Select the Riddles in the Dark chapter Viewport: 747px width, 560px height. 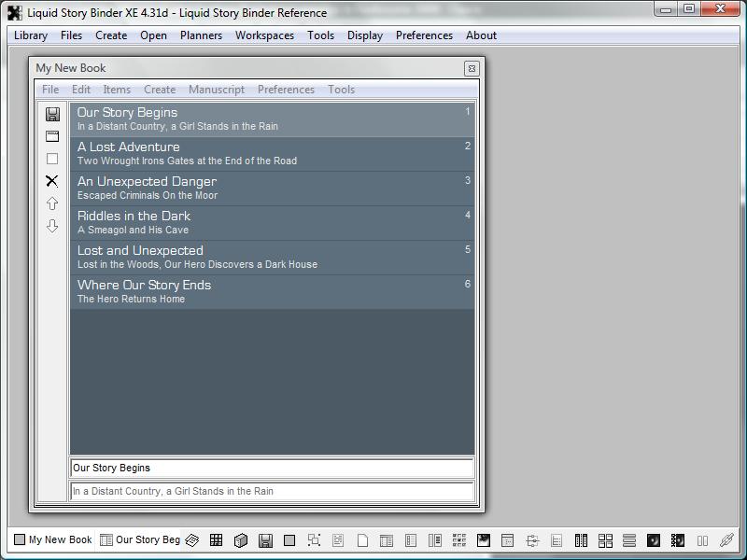[271, 223]
